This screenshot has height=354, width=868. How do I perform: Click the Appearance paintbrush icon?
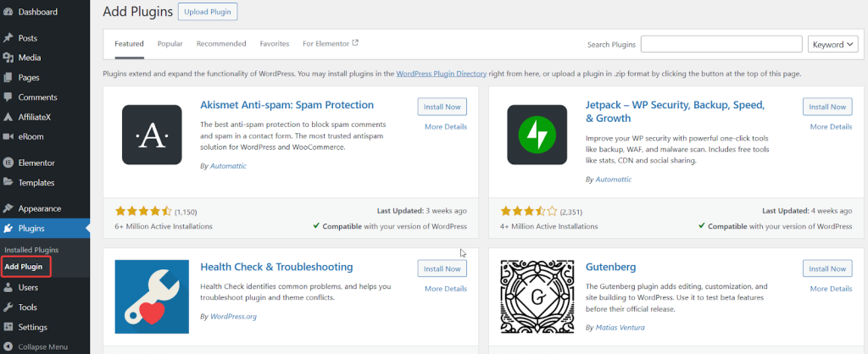pos(8,208)
